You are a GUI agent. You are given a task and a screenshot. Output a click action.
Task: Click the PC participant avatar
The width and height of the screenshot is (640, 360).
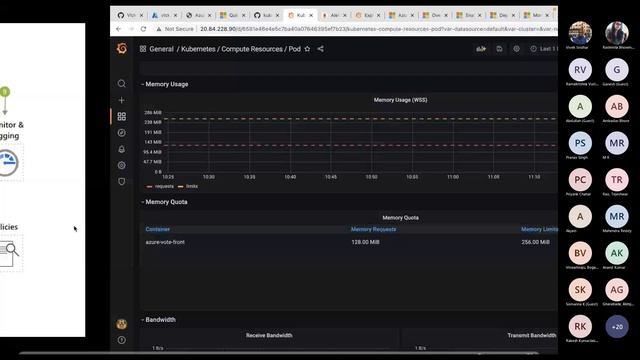coord(580,180)
